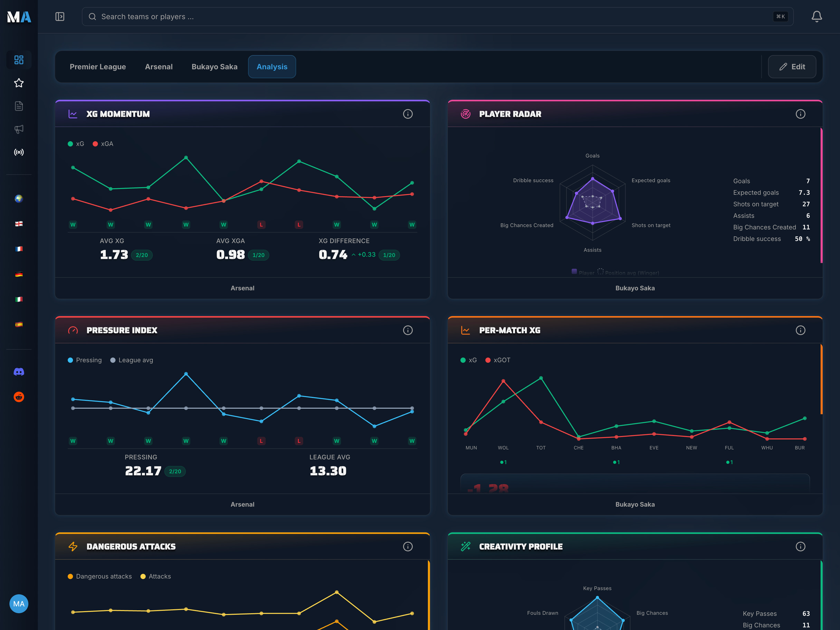Open the Arsenal tab

pyautogui.click(x=159, y=67)
